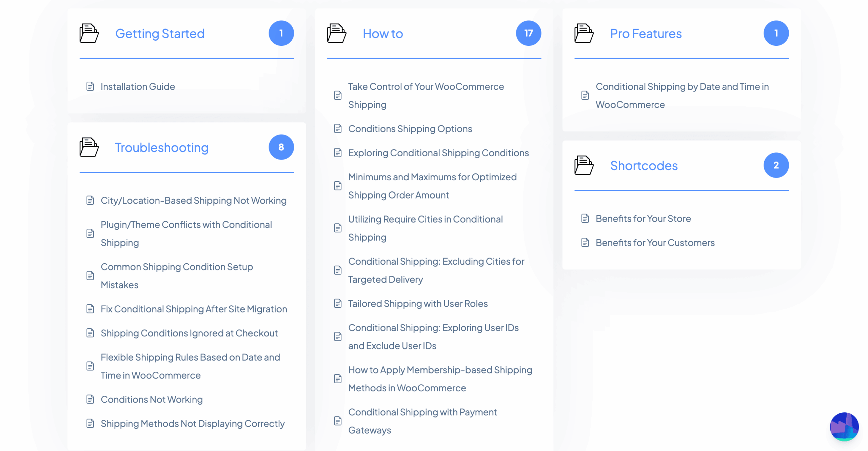
Task: Click the Troubleshooting count badge 8
Action: point(281,147)
